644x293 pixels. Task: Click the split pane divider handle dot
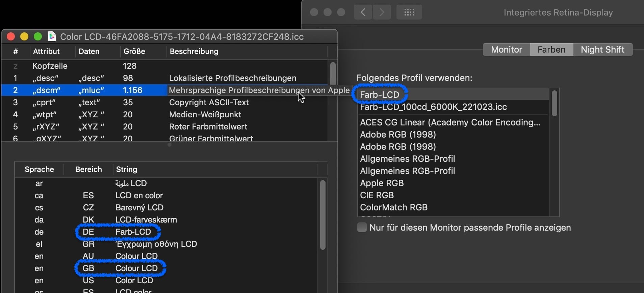(170, 145)
